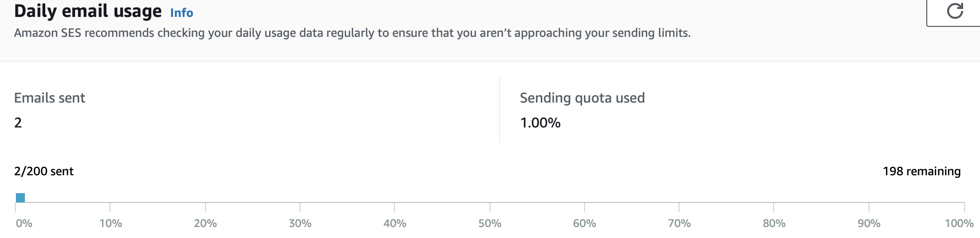This screenshot has height=238, width=980.
Task: Click the 100% axis end label
Action: coord(959,224)
